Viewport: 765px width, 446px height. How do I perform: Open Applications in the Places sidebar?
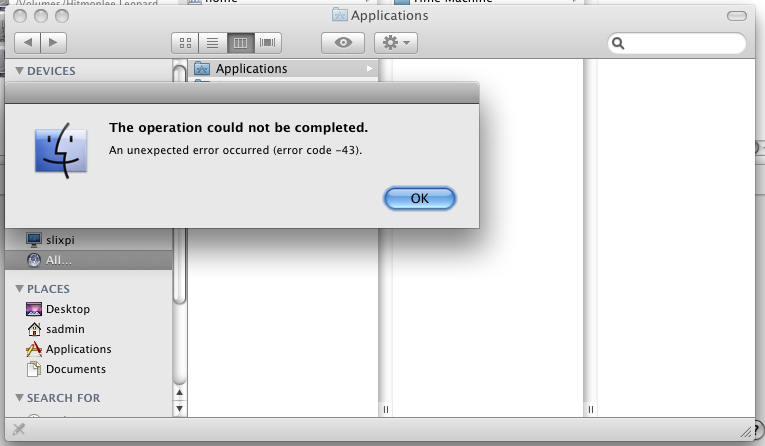(x=88, y=349)
